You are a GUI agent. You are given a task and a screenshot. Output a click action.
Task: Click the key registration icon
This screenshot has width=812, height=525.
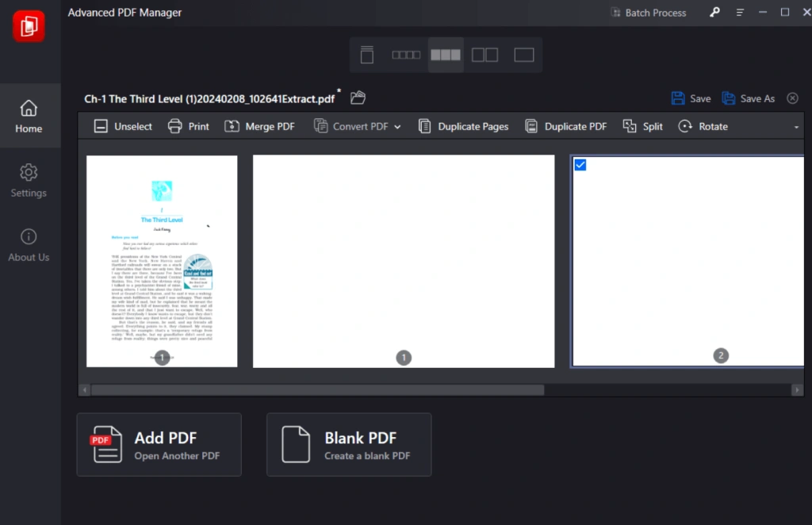[x=714, y=13]
